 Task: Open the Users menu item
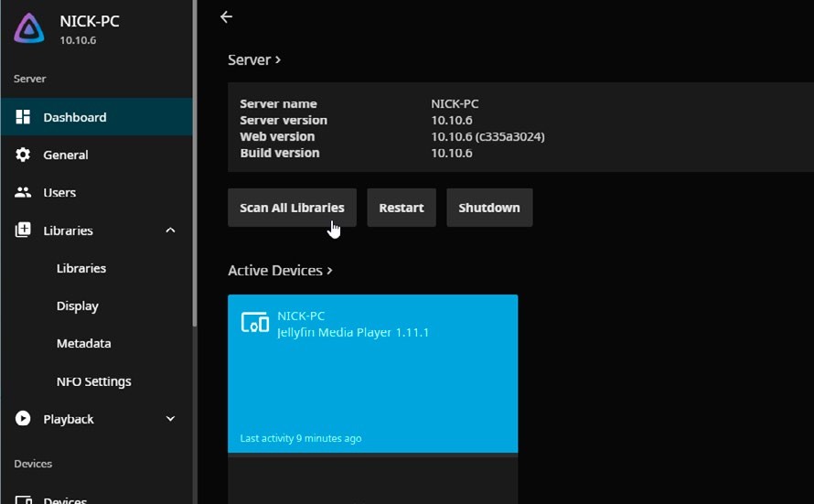97,192
